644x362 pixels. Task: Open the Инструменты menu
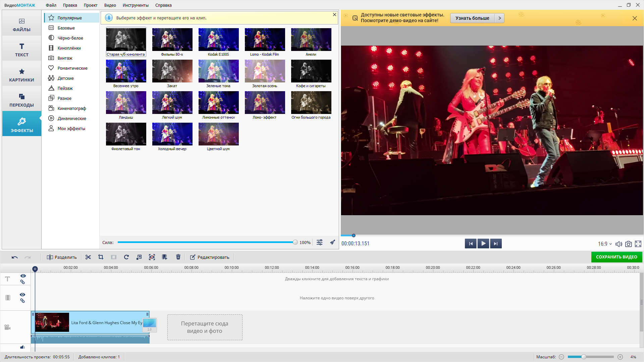click(x=136, y=5)
